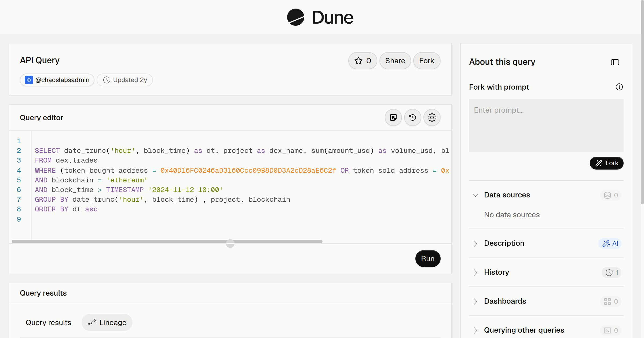The width and height of the screenshot is (644, 338).
Task: Click the 'API Query' title
Action: pos(40,60)
